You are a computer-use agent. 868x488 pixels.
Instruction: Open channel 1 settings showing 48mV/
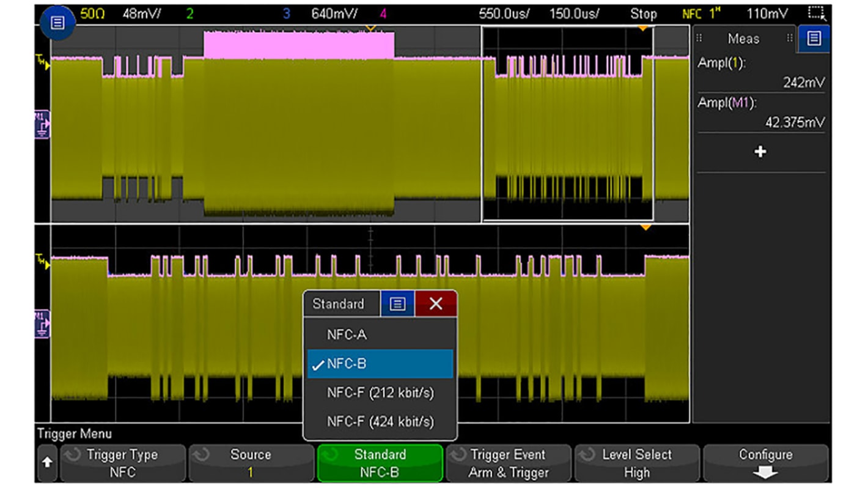point(142,13)
